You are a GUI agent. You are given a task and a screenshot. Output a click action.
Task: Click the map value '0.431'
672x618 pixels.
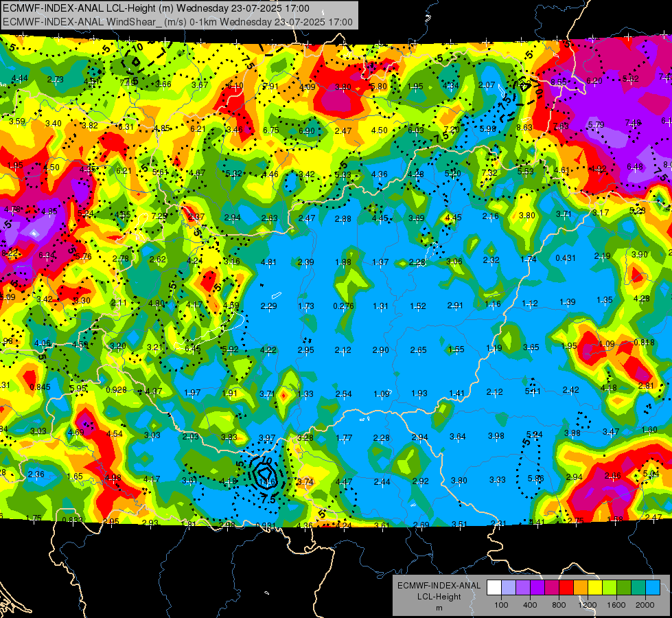[x=566, y=257]
